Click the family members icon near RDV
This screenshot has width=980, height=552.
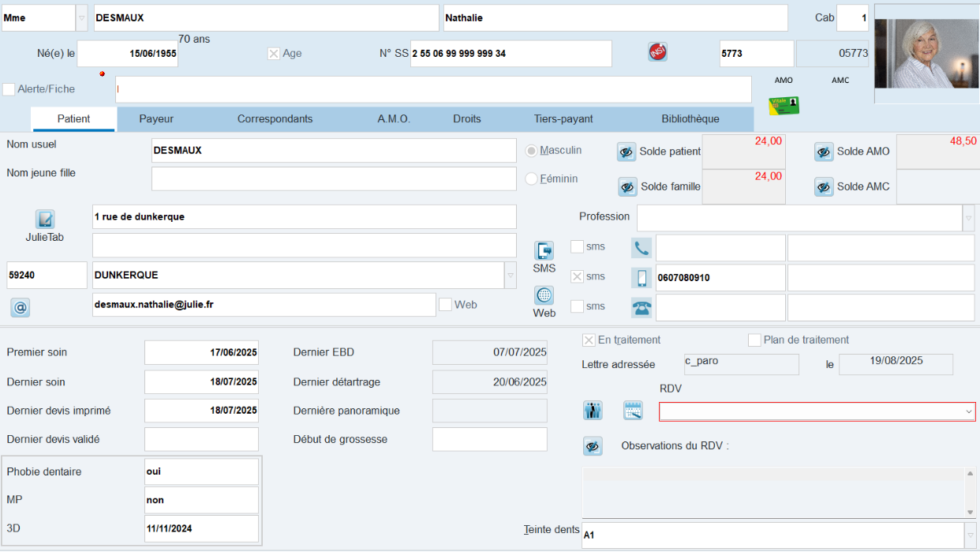(593, 411)
